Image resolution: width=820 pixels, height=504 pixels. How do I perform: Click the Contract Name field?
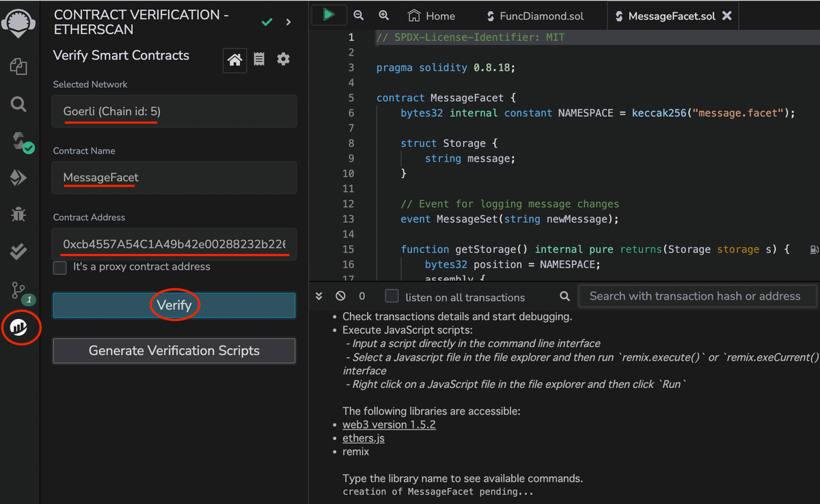174,178
